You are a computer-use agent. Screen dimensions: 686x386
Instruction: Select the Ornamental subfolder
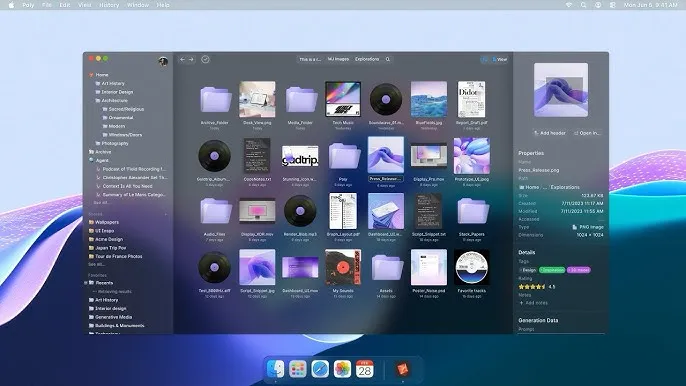[118, 117]
